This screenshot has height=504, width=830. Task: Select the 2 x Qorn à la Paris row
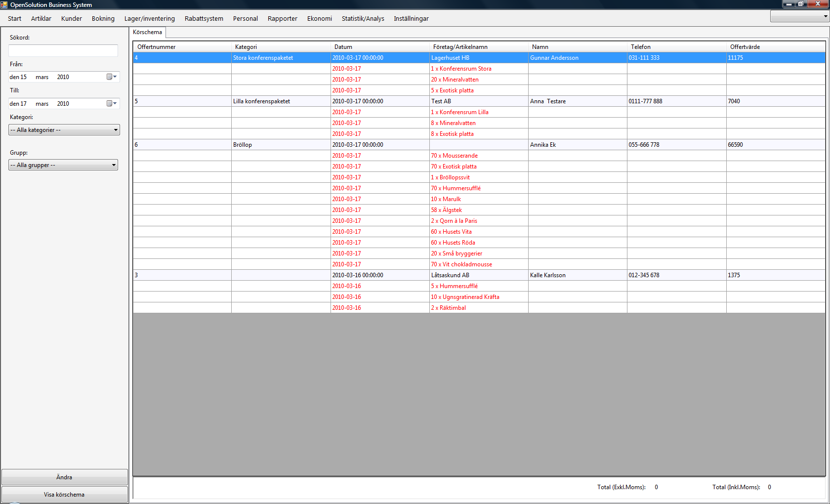[479, 221]
